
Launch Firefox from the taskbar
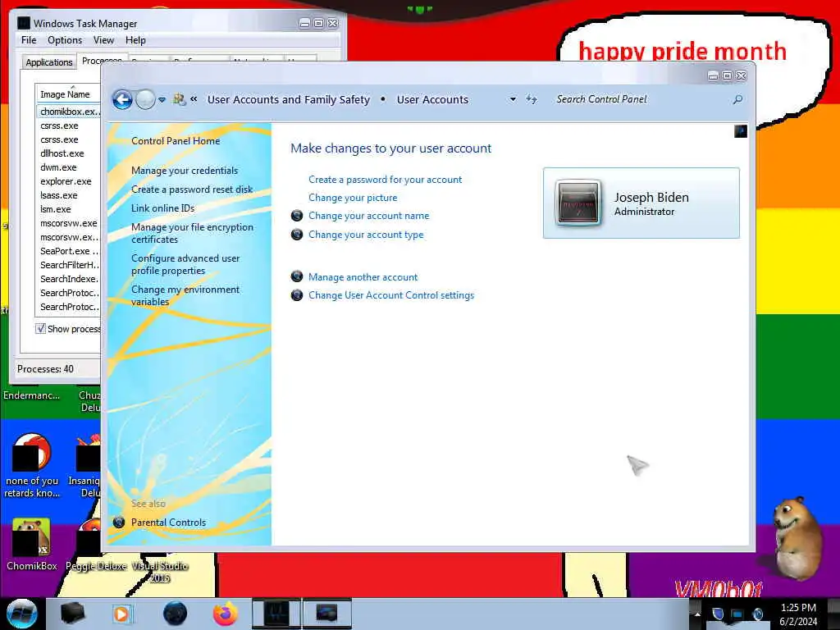[226, 614]
